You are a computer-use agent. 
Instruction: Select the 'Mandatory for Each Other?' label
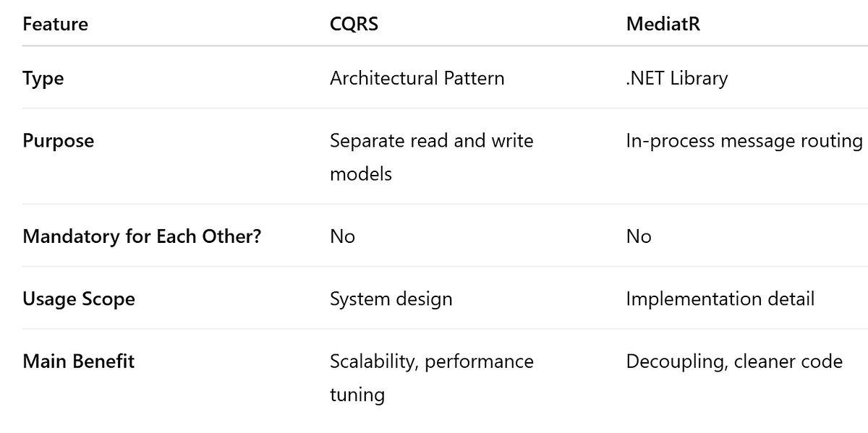click(142, 236)
